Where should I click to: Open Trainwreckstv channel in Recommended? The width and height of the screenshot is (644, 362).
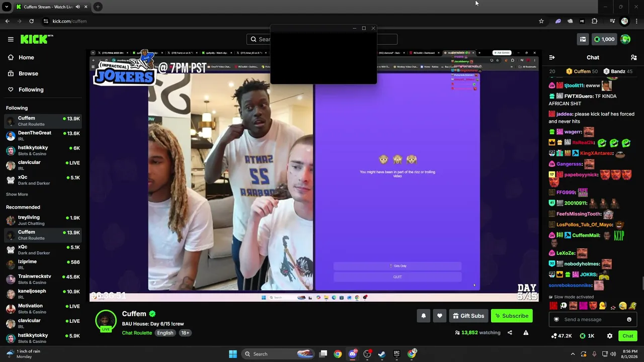[43, 279]
